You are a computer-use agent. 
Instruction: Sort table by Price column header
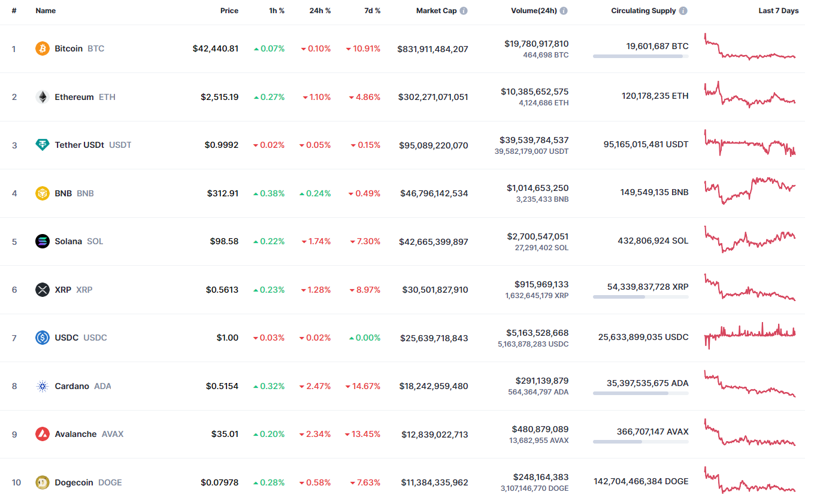coord(229,11)
